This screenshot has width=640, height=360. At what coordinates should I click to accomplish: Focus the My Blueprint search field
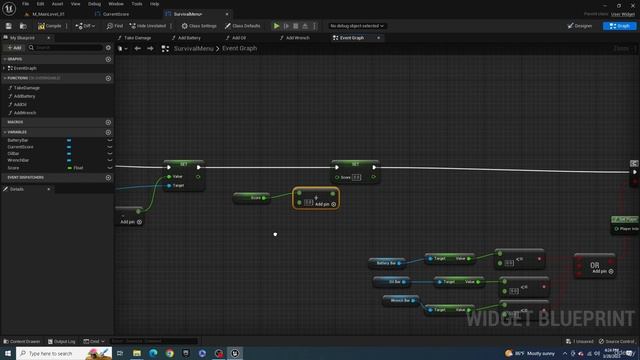coord(65,48)
